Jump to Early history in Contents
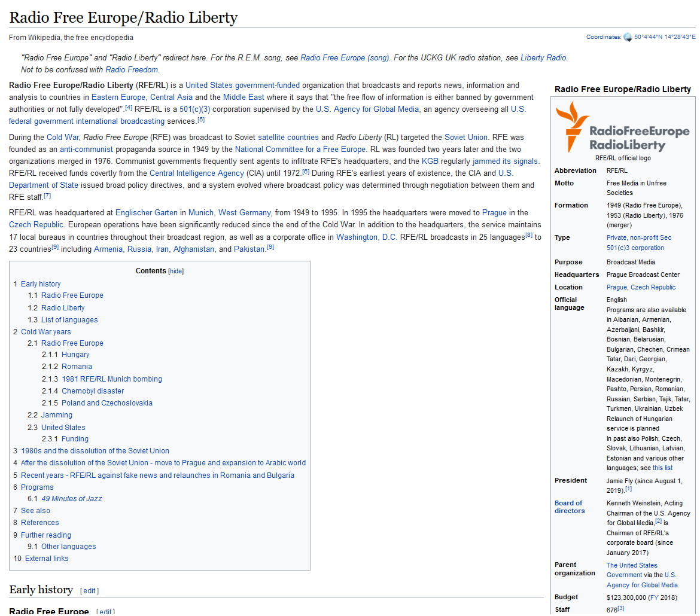The width and height of the screenshot is (700, 616). tap(41, 284)
